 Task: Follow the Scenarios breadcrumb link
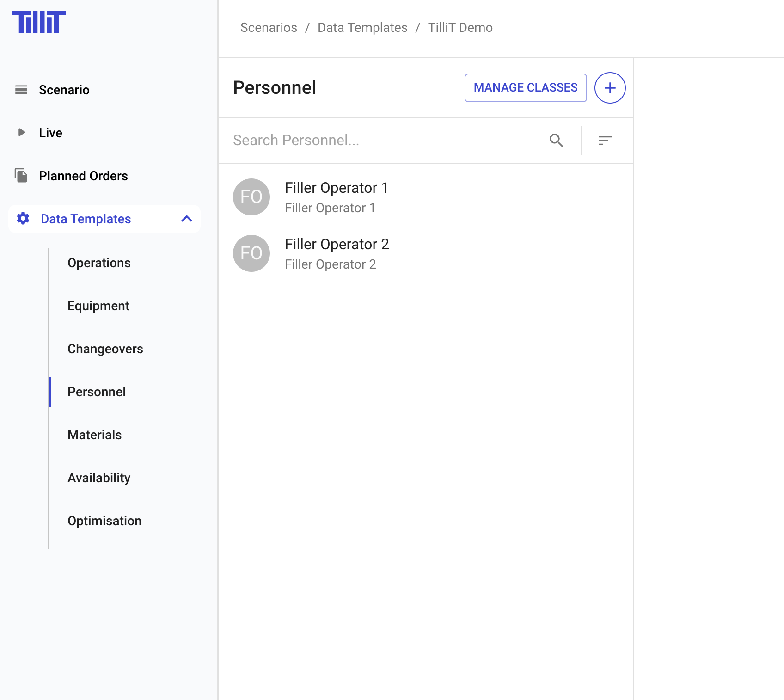tap(269, 28)
